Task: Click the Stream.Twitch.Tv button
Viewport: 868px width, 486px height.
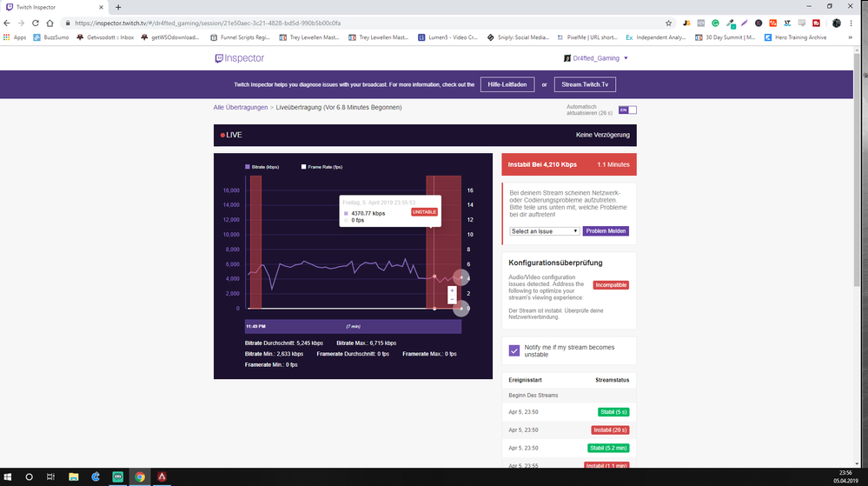Action: (585, 85)
